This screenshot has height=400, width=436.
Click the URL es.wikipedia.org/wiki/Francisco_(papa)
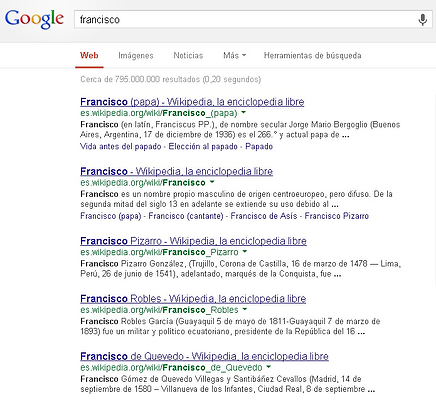pyautogui.click(x=159, y=113)
